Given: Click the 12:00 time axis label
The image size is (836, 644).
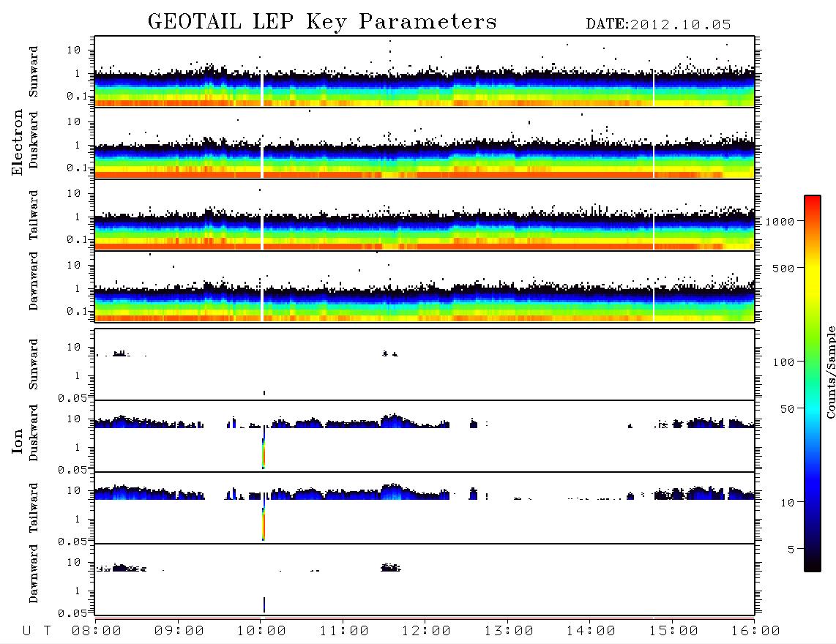Looking at the screenshot, I should coord(425,632).
